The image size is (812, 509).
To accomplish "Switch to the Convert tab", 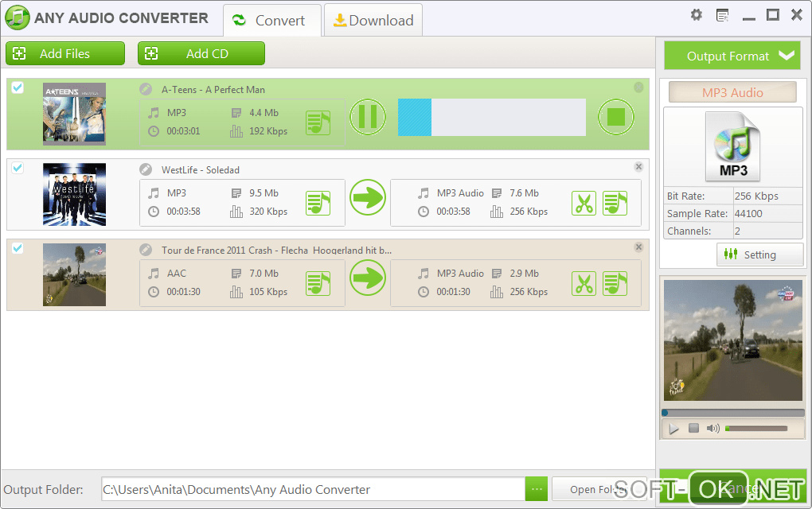I will point(272,20).
